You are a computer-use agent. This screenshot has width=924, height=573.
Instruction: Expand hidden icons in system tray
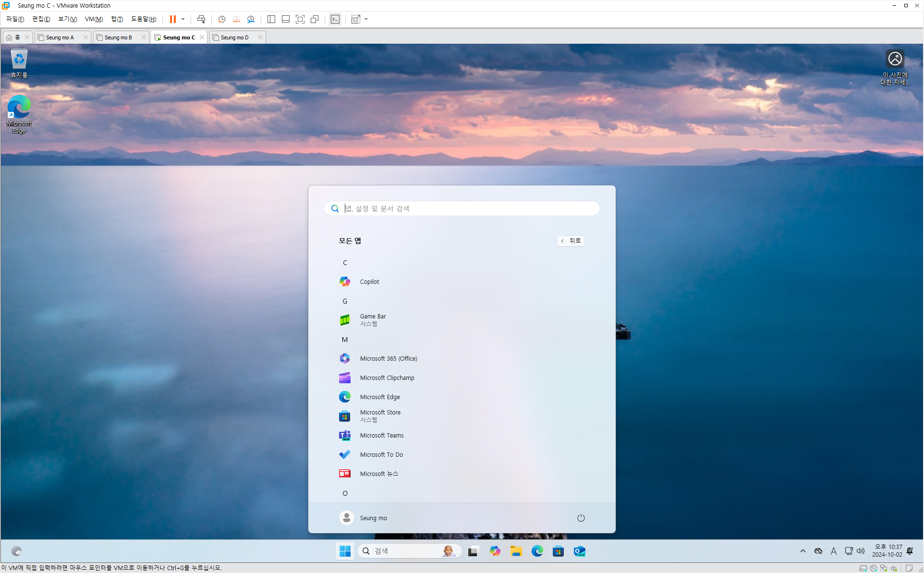[x=802, y=551]
